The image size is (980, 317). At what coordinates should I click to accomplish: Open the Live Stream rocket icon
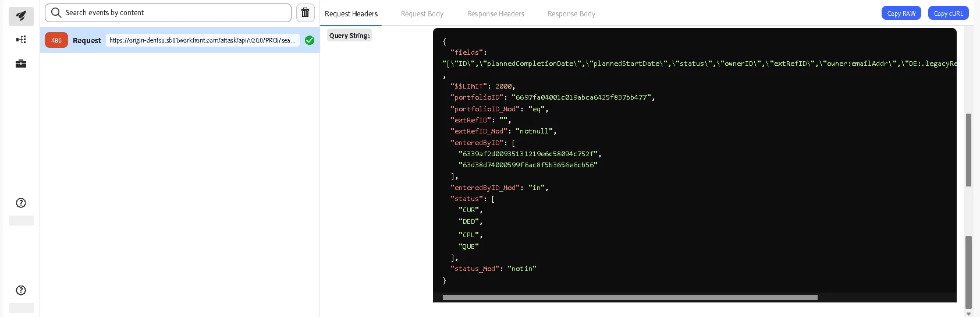pos(21,16)
